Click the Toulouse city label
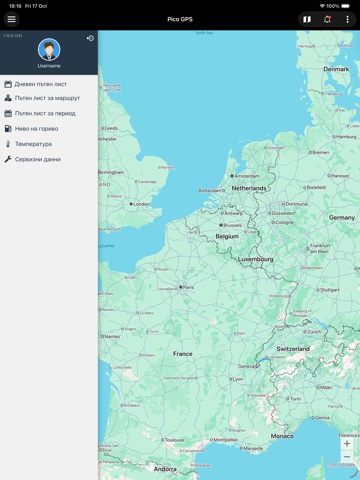This screenshot has width=360, height=480. [x=175, y=440]
